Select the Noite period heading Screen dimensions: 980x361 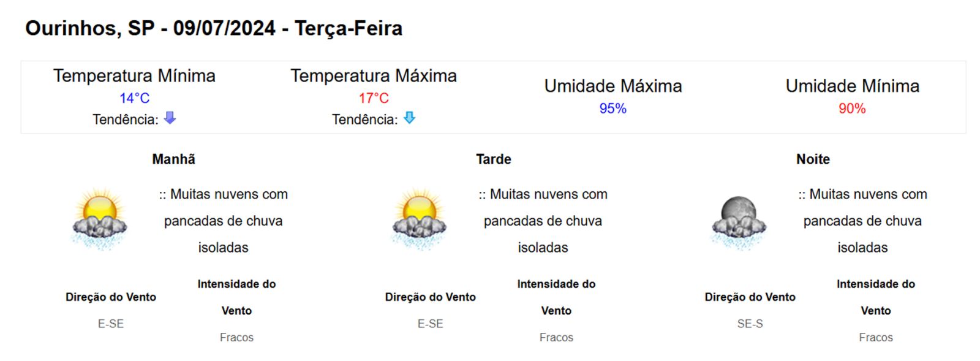pyautogui.click(x=813, y=159)
